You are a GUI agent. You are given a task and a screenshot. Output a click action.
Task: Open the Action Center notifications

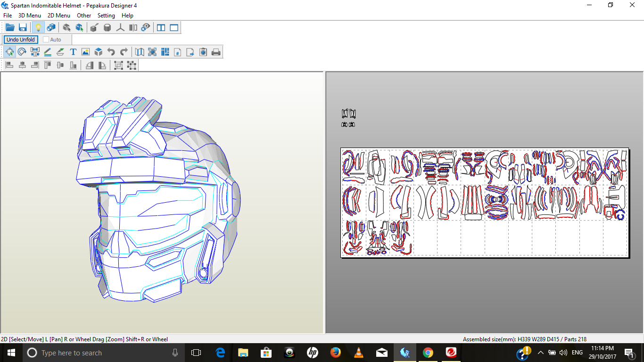[x=629, y=353]
